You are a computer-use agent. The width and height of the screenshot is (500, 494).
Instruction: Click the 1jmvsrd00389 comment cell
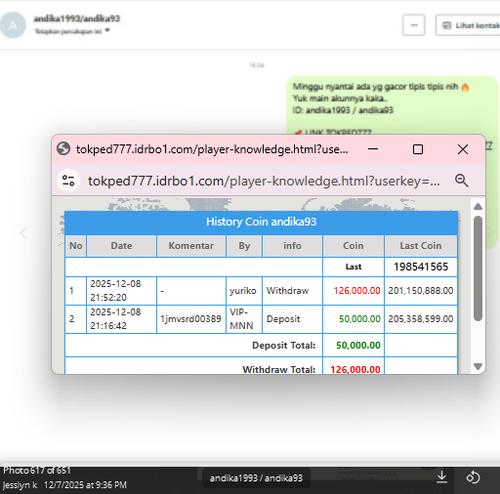191,319
